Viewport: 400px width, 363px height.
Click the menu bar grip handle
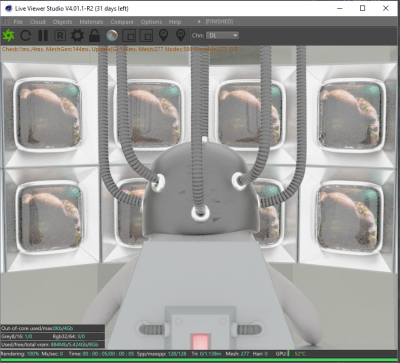[5, 22]
